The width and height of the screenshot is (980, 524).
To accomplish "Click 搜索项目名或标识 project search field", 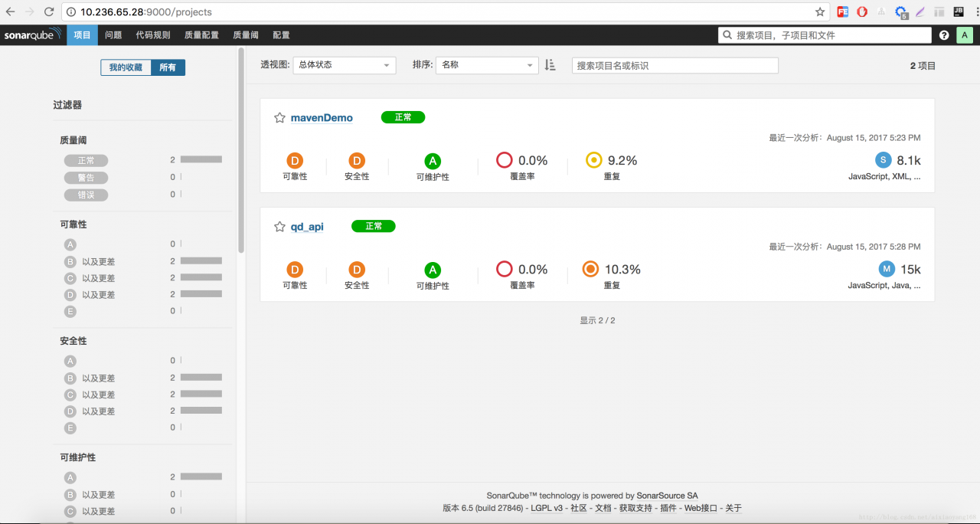I will point(675,66).
